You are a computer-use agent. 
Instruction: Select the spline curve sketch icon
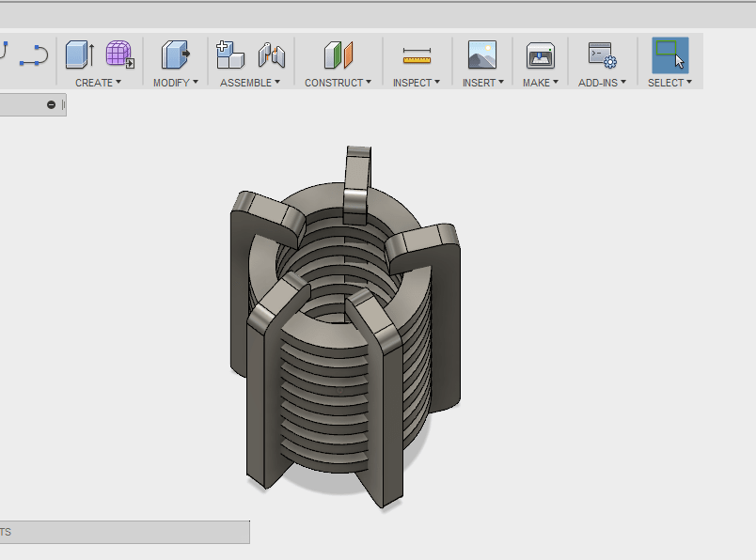[34, 54]
